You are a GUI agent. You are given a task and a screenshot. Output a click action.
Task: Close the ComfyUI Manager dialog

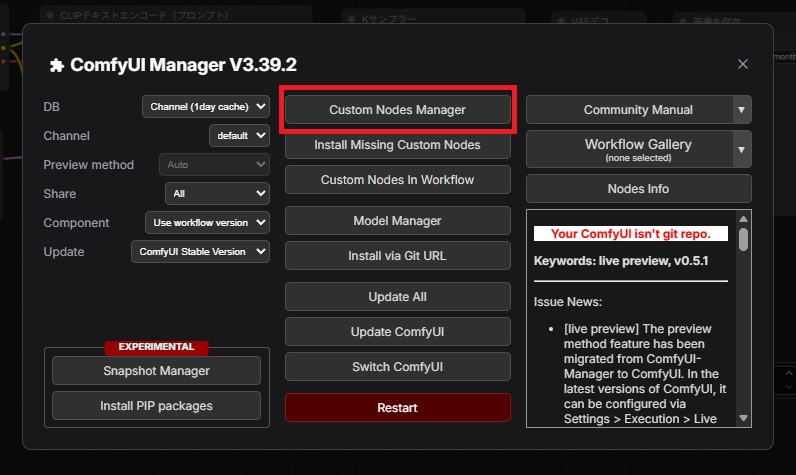point(742,64)
